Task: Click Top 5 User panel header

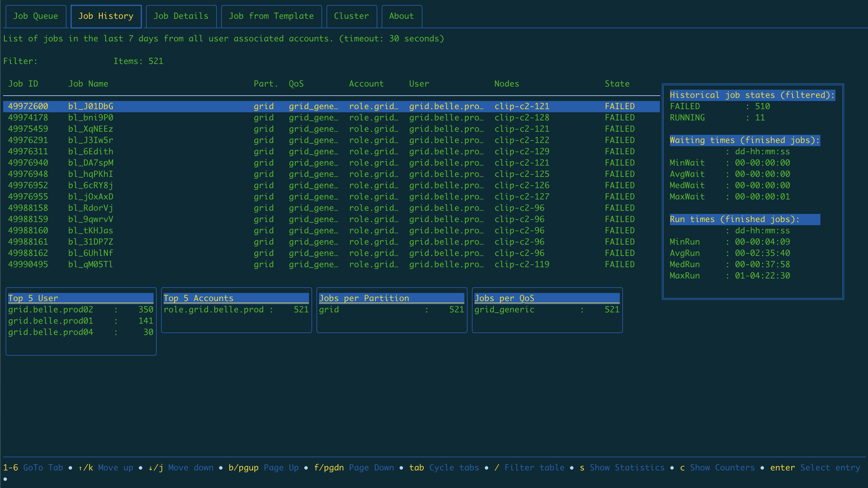Action: [81, 298]
